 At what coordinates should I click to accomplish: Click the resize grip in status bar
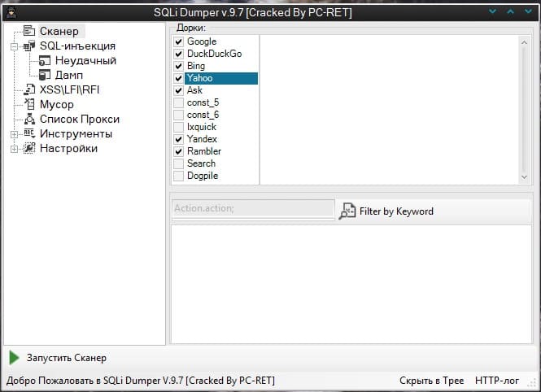[x=532, y=382]
